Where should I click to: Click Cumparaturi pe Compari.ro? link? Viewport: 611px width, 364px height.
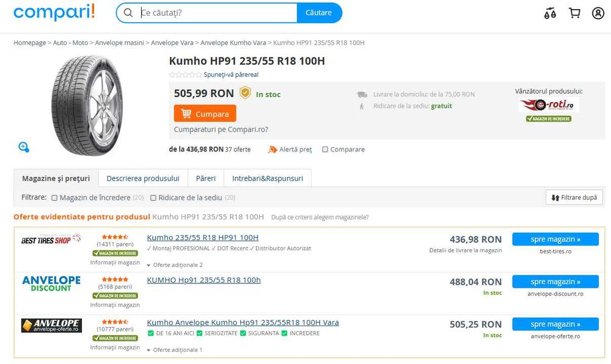(x=221, y=129)
